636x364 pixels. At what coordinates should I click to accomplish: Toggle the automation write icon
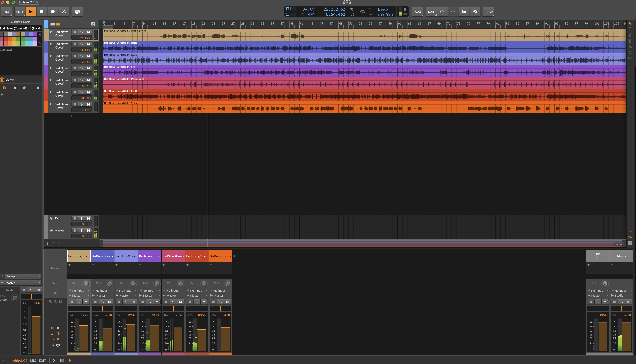coord(64,12)
